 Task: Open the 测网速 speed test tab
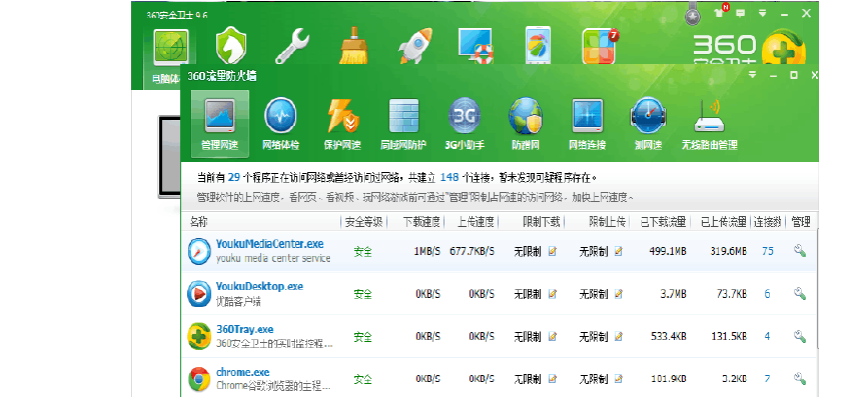pos(647,125)
